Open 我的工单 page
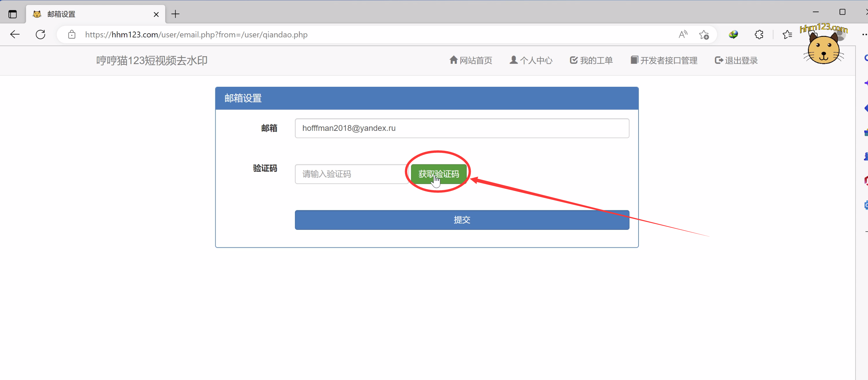Screen dimensions: 868x380 point(591,60)
